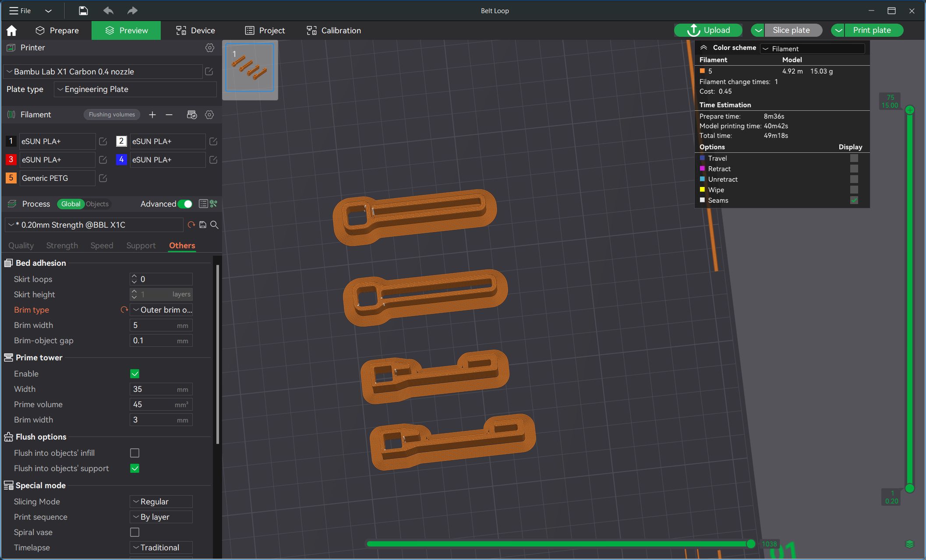Click the Home icon
This screenshot has width=926, height=560.
tap(12, 31)
